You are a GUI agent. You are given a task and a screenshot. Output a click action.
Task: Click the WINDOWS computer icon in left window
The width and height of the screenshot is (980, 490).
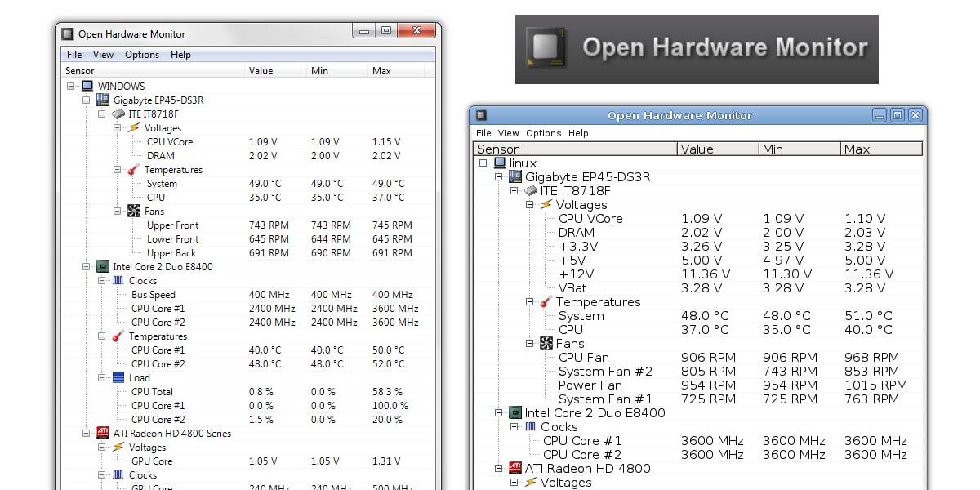point(87,86)
